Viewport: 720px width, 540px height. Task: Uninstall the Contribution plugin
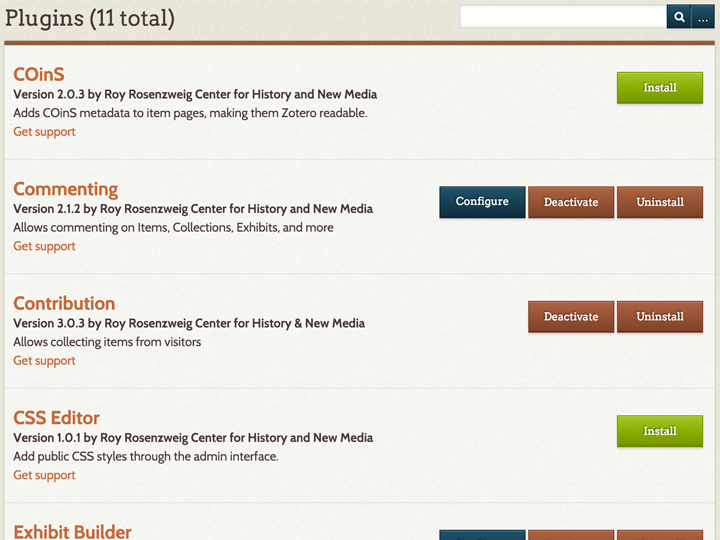click(659, 316)
